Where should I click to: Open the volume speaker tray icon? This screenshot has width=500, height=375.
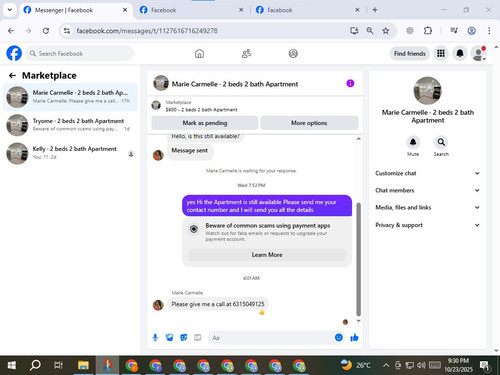421,365
